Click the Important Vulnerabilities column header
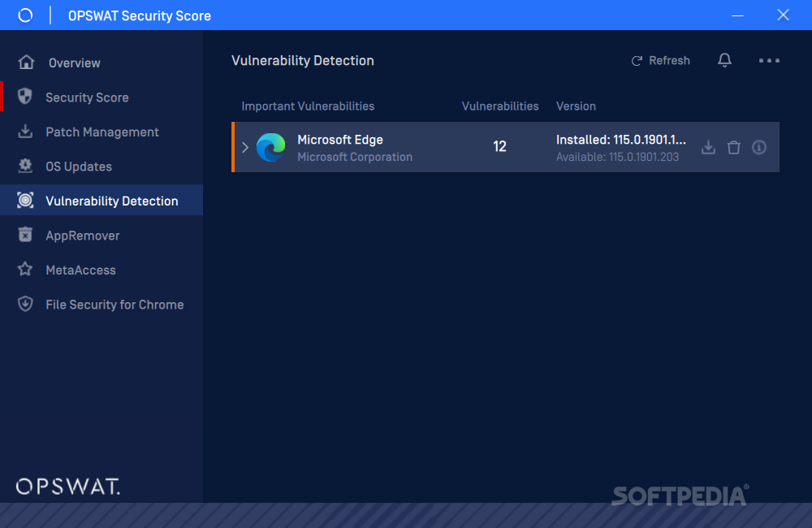Screen dimensions: 812x528 point(308,106)
